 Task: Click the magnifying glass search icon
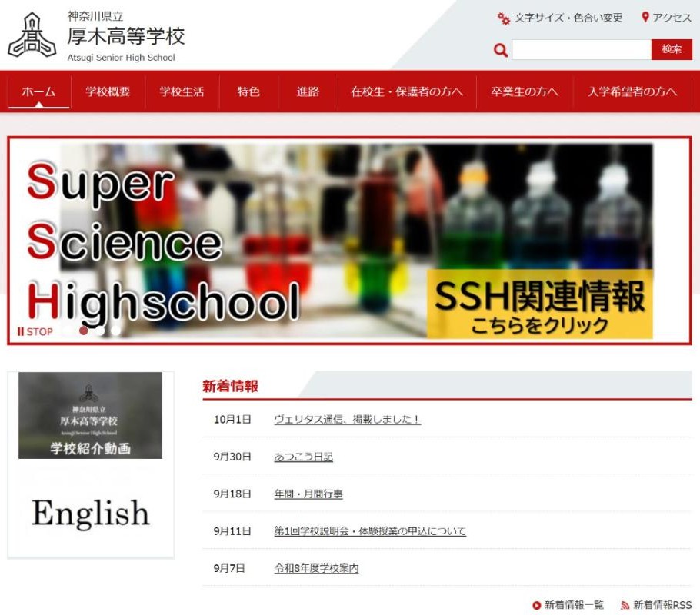501,50
